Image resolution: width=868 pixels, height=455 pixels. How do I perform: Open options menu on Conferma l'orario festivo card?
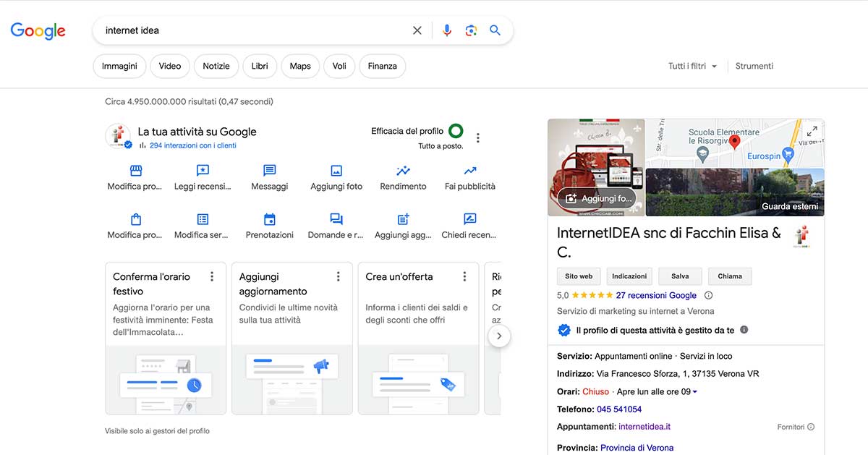coord(212,276)
